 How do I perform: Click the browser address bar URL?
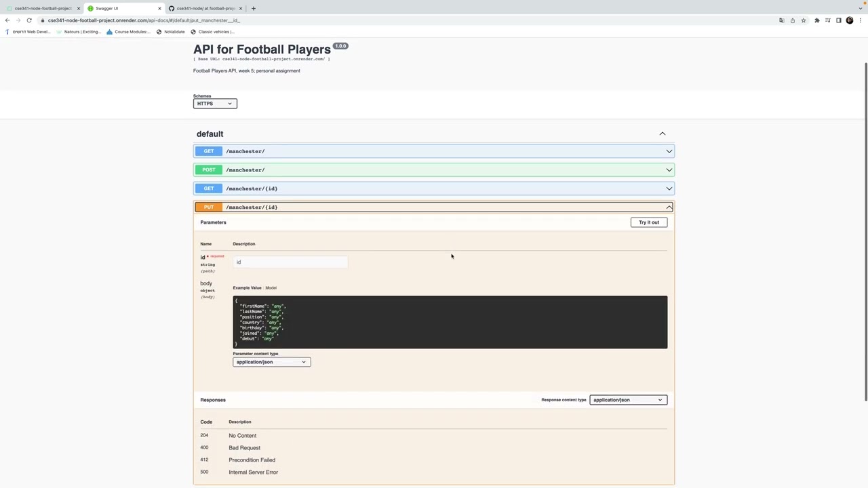pyautogui.click(x=144, y=20)
